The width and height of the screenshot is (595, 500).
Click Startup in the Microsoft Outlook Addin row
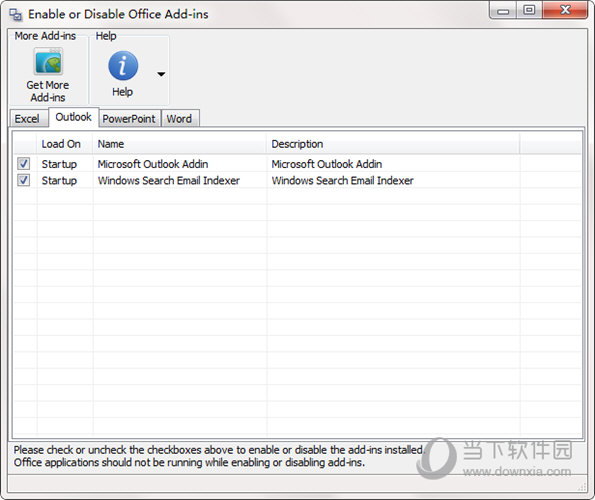59,164
